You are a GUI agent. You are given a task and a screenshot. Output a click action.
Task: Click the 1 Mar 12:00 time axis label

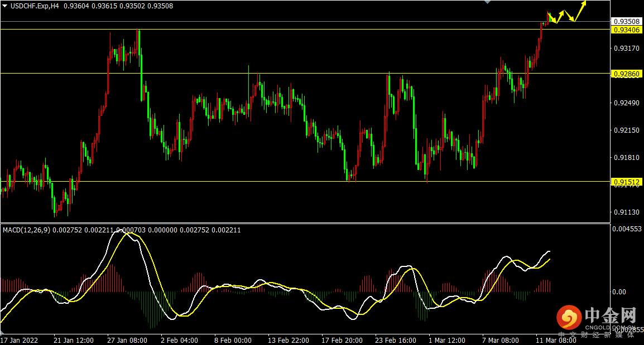pyautogui.click(x=447, y=341)
